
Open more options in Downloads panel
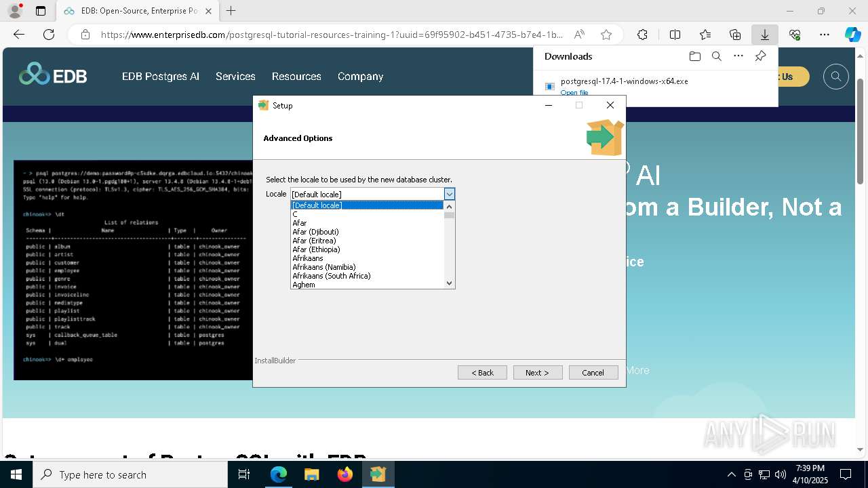[x=738, y=56]
